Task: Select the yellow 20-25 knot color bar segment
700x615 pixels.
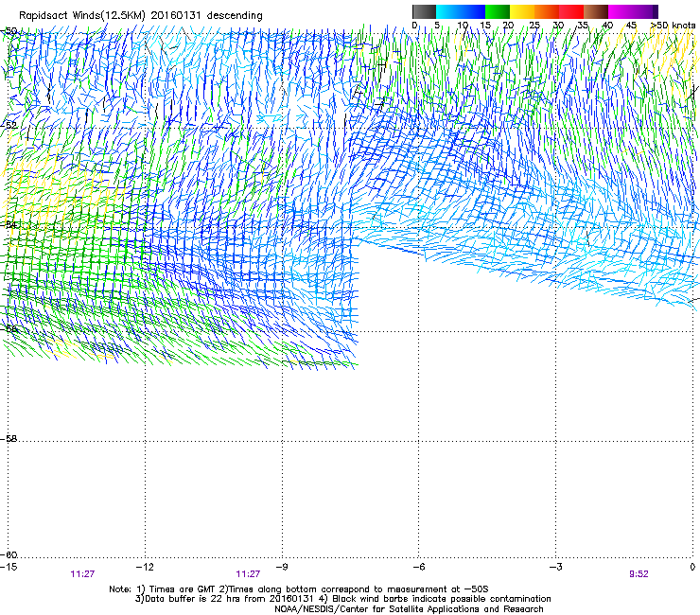Action: coord(522,11)
